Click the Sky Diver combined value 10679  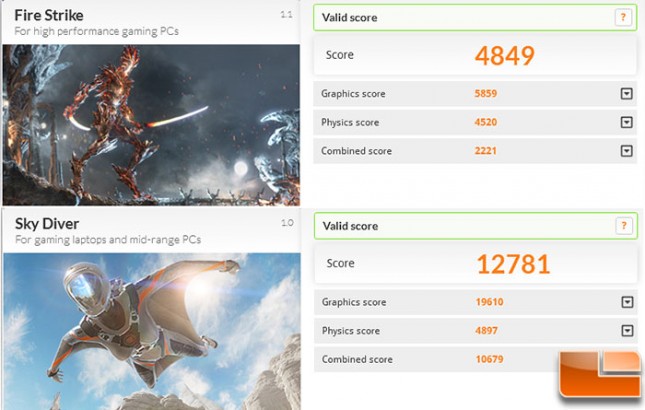pyautogui.click(x=490, y=359)
